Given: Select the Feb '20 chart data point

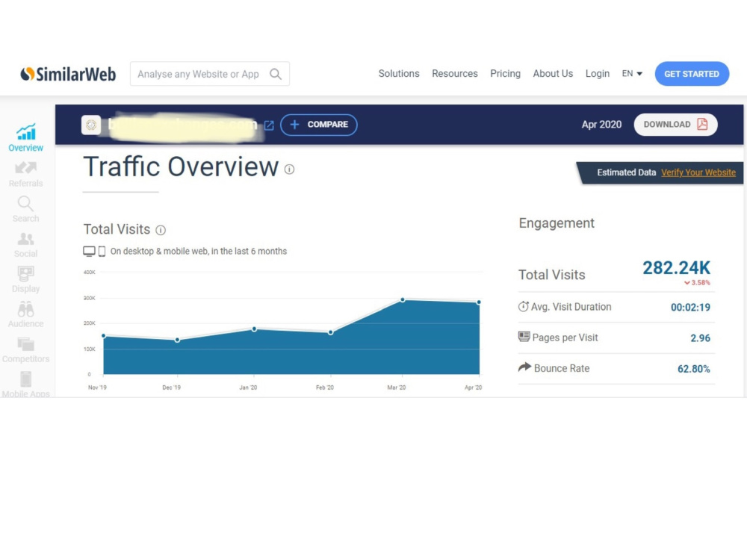Looking at the screenshot, I should [x=331, y=332].
